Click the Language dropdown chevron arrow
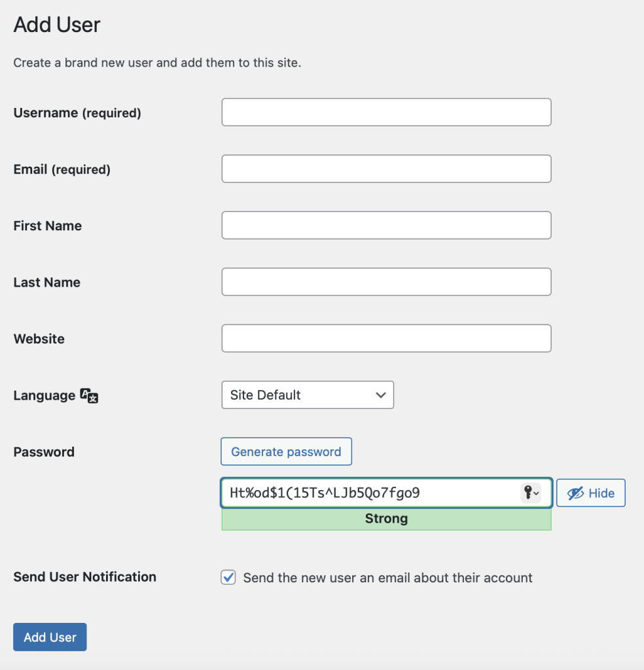The width and height of the screenshot is (644, 670). (x=381, y=395)
